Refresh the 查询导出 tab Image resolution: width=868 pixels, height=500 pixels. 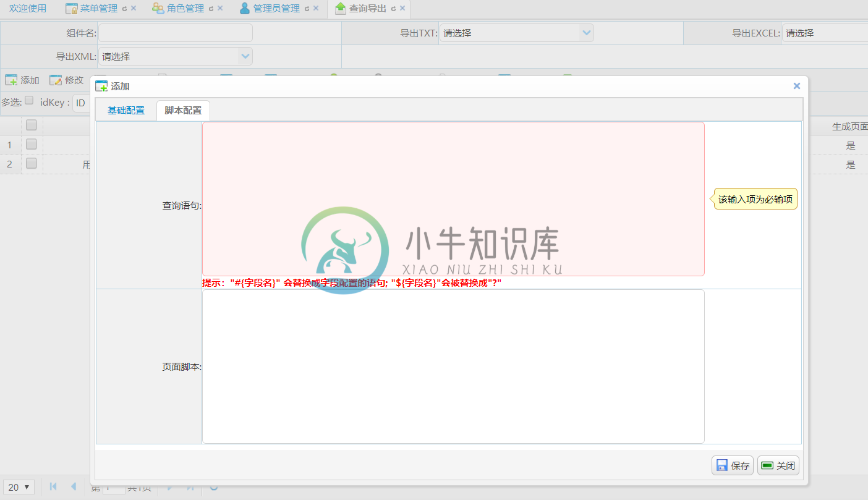pos(393,9)
